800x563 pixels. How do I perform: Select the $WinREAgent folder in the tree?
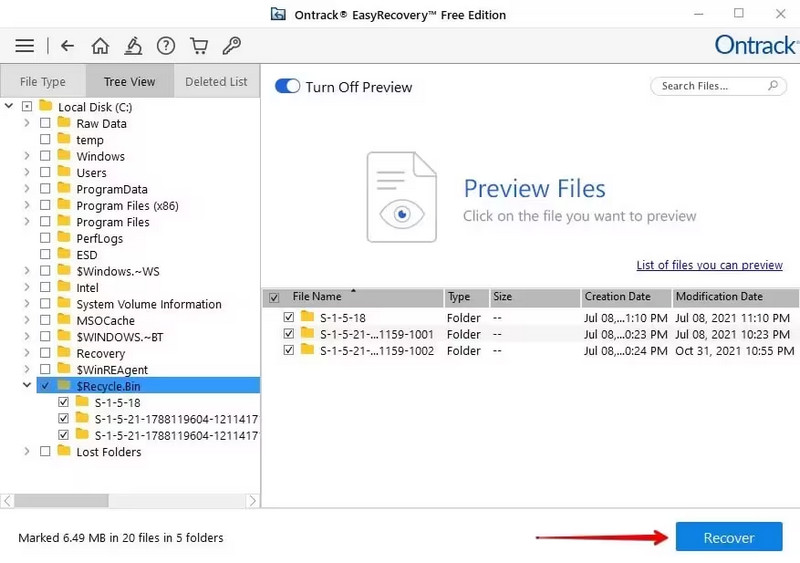pos(112,370)
